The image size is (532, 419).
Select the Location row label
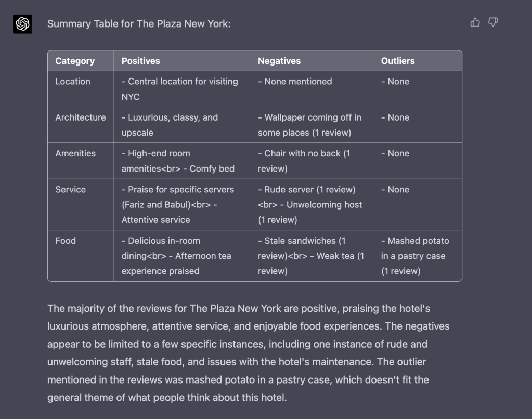(x=73, y=82)
